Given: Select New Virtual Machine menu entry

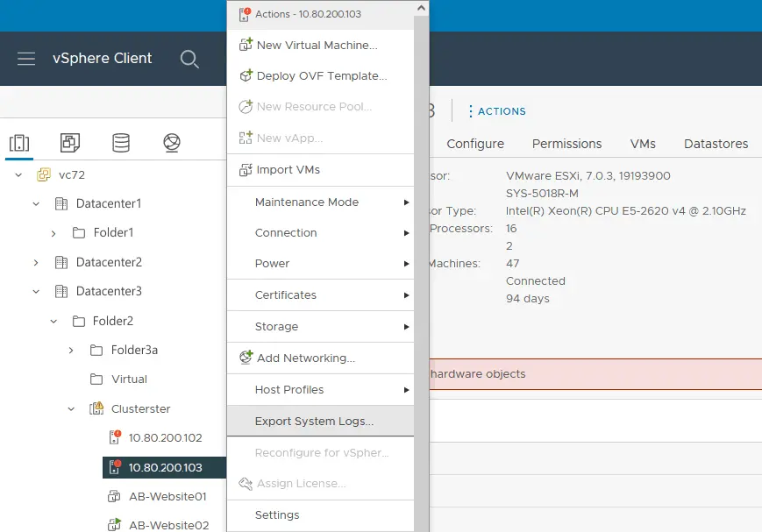Looking at the screenshot, I should tap(321, 46).
